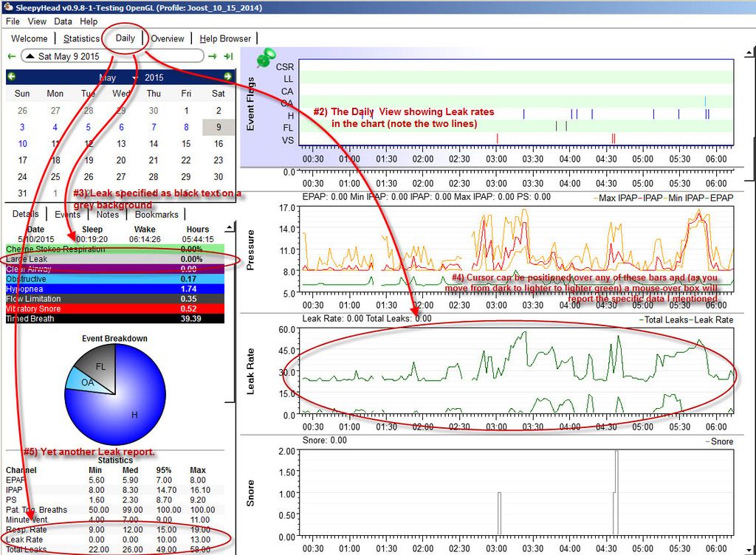Select May 8 in the calendar
The width and height of the screenshot is (756, 555).
186,127
